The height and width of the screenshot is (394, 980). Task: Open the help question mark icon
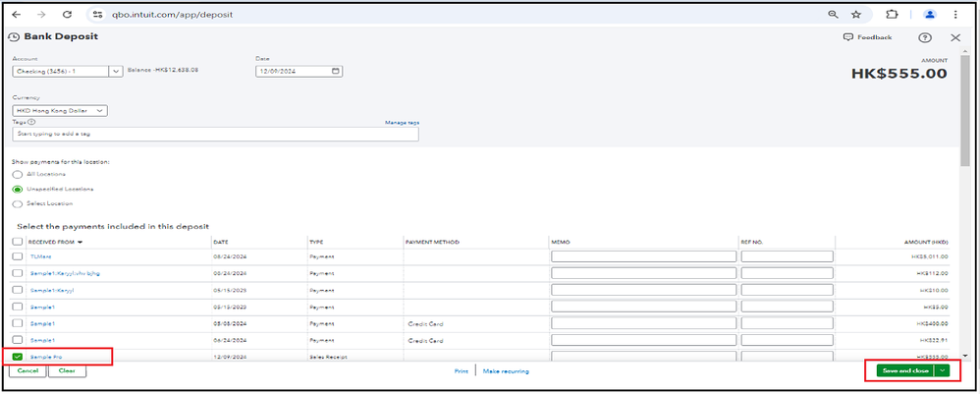[925, 37]
